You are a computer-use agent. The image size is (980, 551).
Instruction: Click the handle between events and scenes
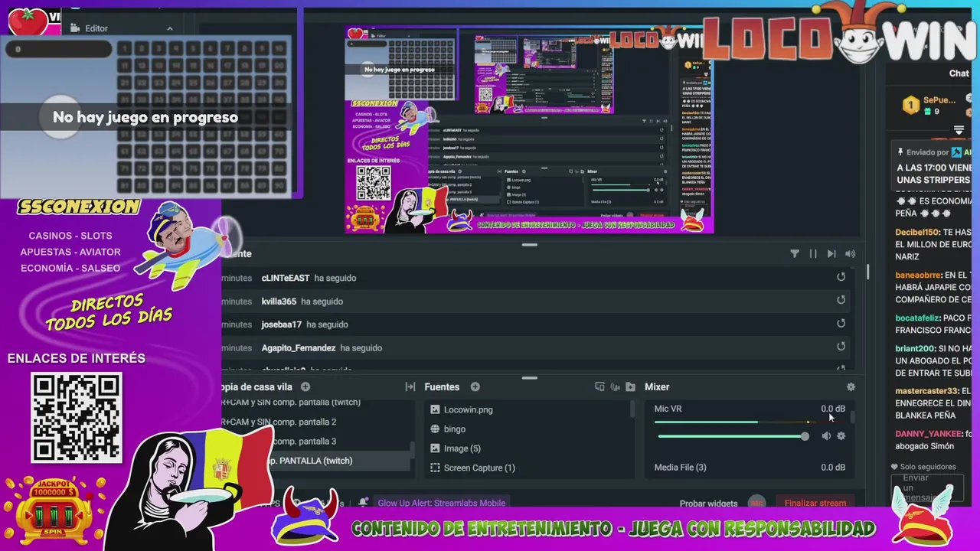pos(529,377)
